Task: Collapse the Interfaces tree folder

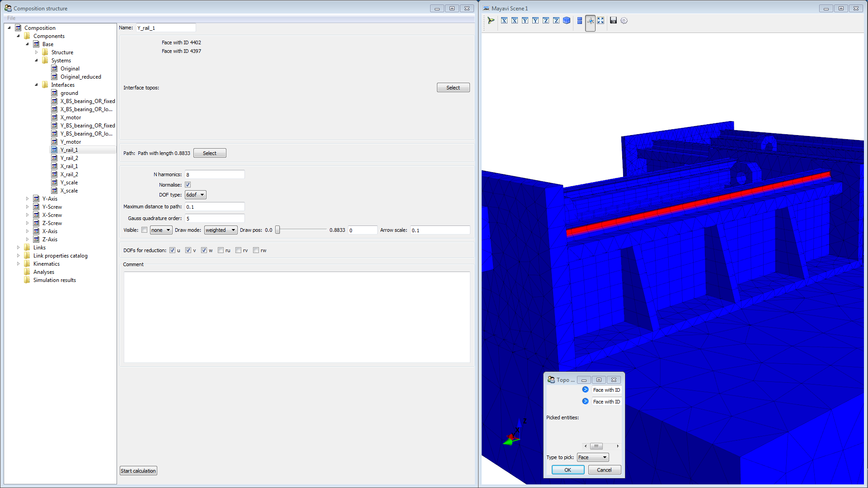Action: point(36,85)
